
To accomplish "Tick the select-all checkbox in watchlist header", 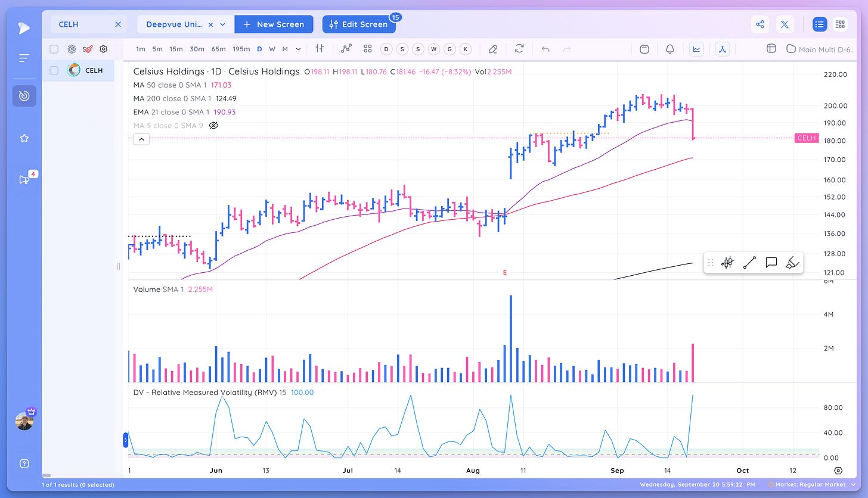I will pos(54,49).
